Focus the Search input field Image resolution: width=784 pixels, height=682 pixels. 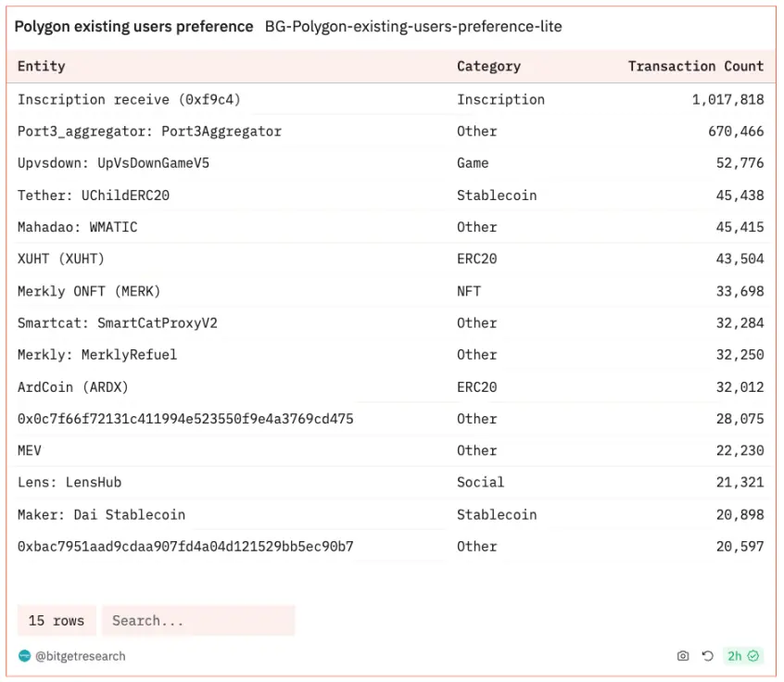(198, 621)
